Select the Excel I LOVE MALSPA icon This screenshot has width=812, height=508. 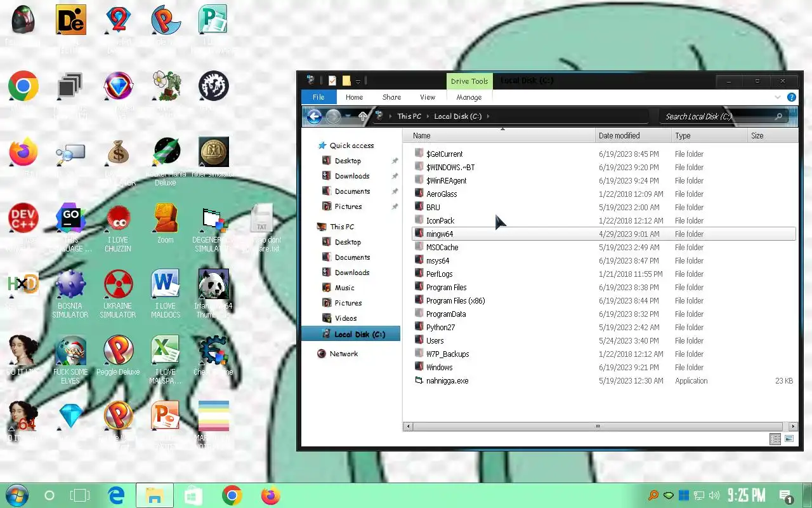tap(166, 351)
